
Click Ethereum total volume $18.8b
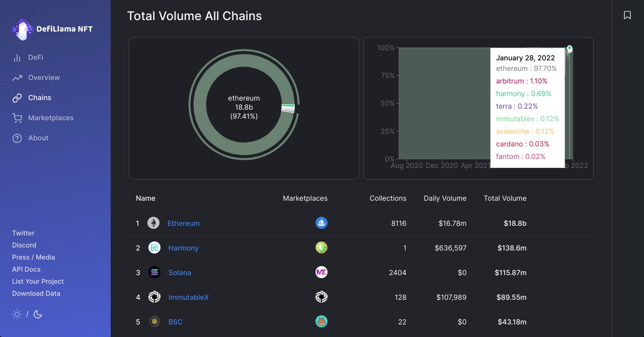(x=515, y=223)
